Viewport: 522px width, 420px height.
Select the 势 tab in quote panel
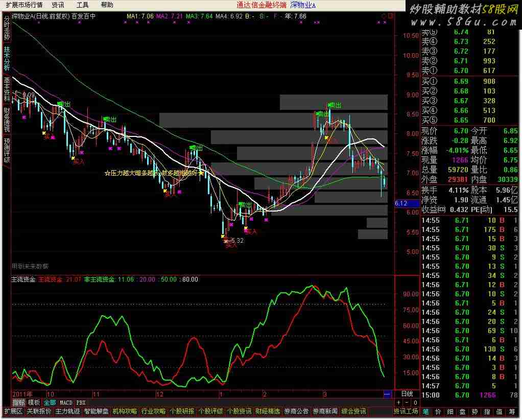pos(475,412)
